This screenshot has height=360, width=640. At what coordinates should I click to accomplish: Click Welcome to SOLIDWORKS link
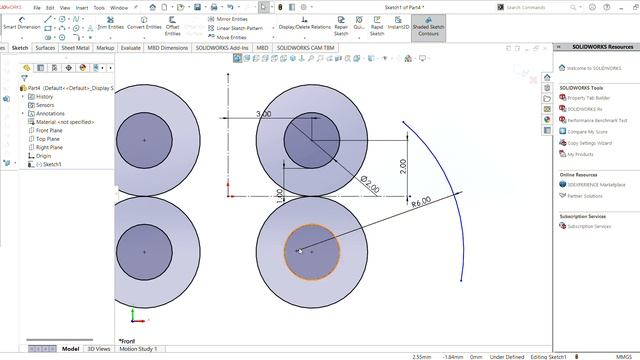pos(594,68)
